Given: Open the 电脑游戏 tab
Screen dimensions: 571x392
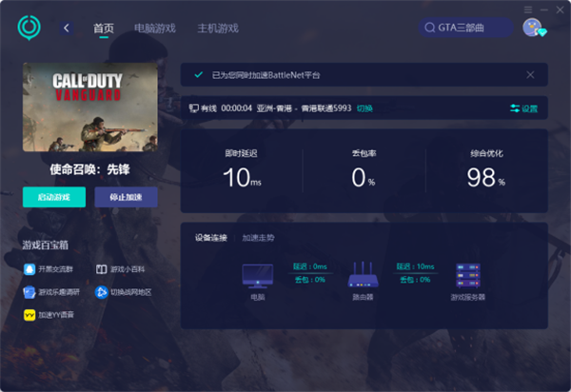Looking at the screenshot, I should [x=155, y=29].
